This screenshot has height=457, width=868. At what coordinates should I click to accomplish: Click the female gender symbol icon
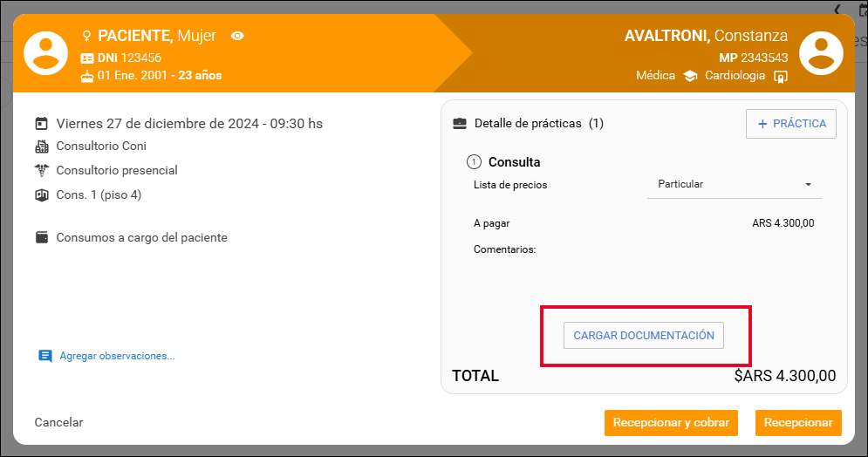(86, 36)
